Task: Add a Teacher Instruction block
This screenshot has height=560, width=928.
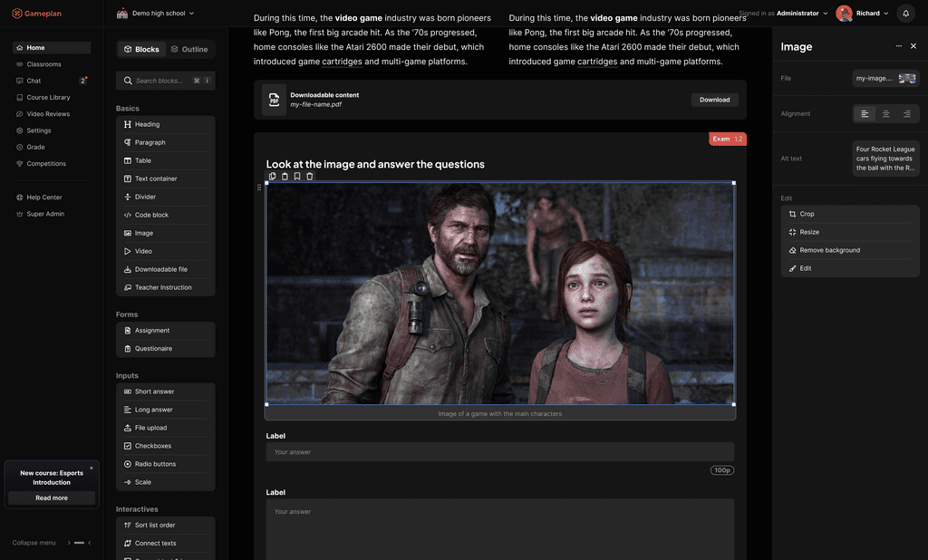Action: tap(166, 287)
